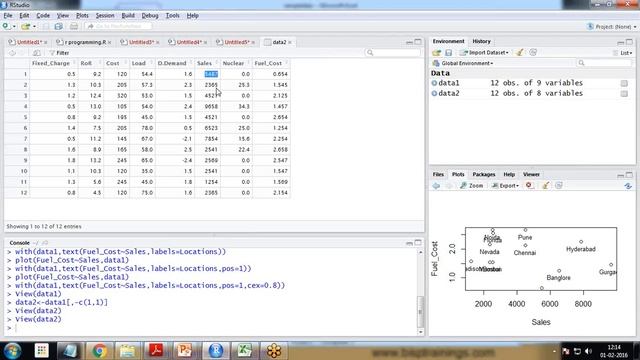Open Excel from the taskbar
Image resolution: width=640 pixels, height=360 pixels.
pos(244,351)
